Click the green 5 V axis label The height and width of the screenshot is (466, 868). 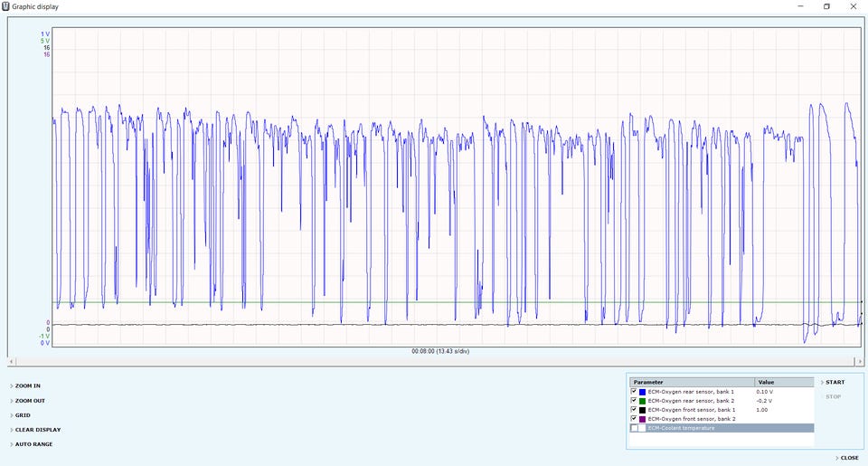click(x=45, y=41)
